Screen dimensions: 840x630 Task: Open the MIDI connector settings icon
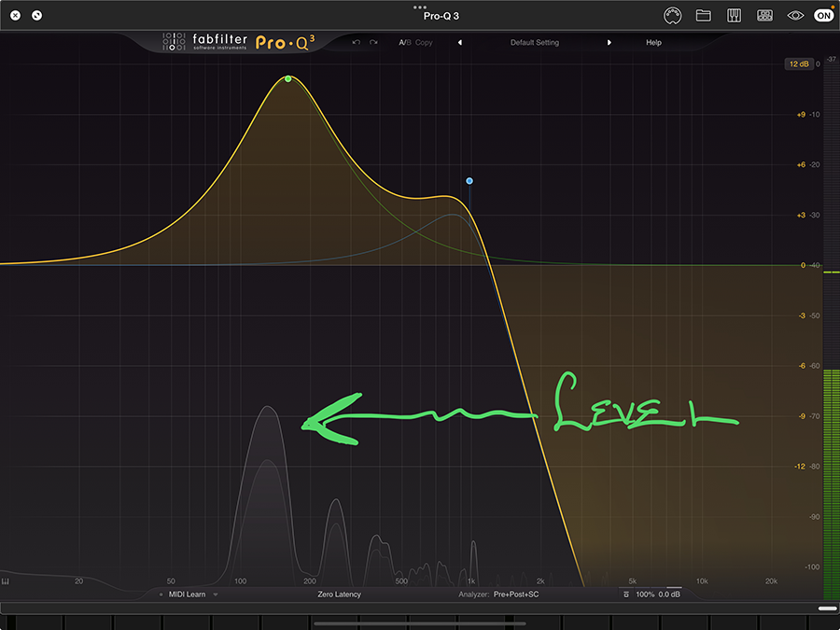coord(672,16)
